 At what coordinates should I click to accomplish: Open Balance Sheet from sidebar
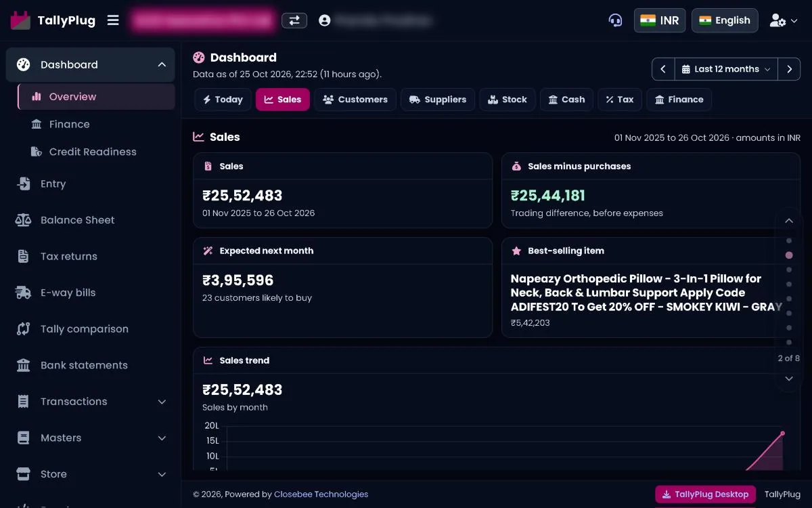coord(90,220)
